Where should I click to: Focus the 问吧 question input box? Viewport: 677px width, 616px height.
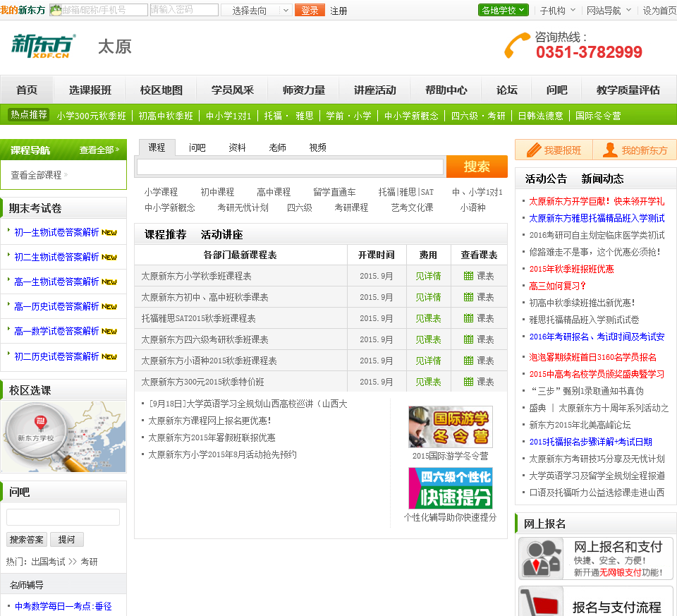tap(63, 517)
